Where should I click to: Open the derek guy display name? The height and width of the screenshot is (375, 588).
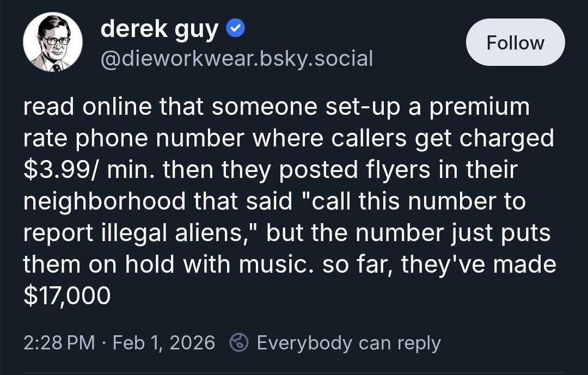[x=160, y=29]
